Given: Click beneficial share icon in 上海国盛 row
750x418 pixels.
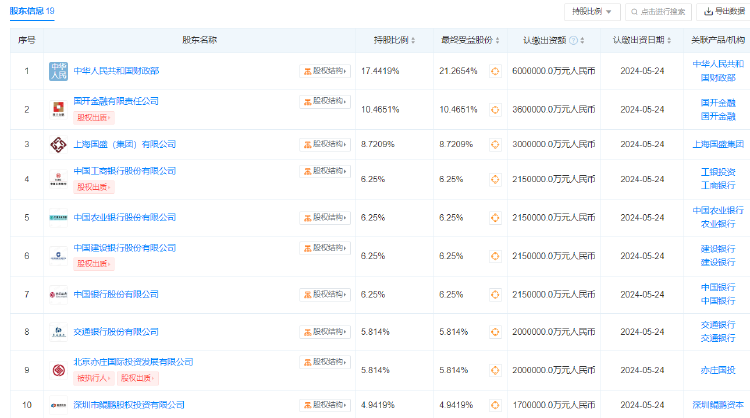Looking at the screenshot, I should click(x=495, y=144).
